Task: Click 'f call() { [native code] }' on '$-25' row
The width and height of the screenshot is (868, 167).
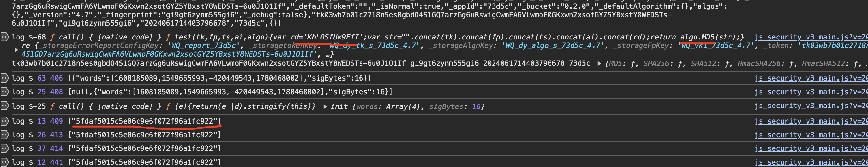Action: tap(106, 106)
